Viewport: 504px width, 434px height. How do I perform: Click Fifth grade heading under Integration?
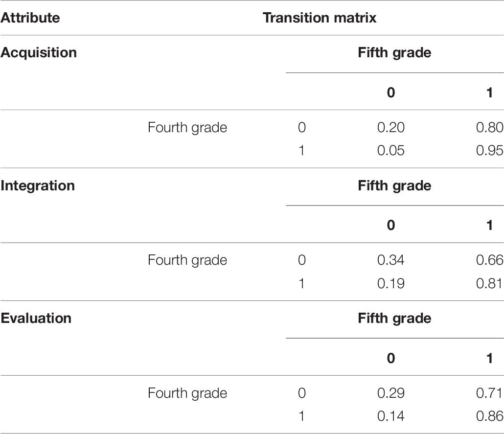[x=394, y=186]
